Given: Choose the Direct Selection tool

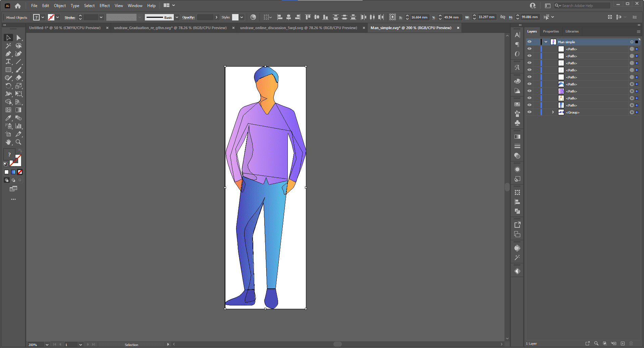Looking at the screenshot, I should click(18, 38).
